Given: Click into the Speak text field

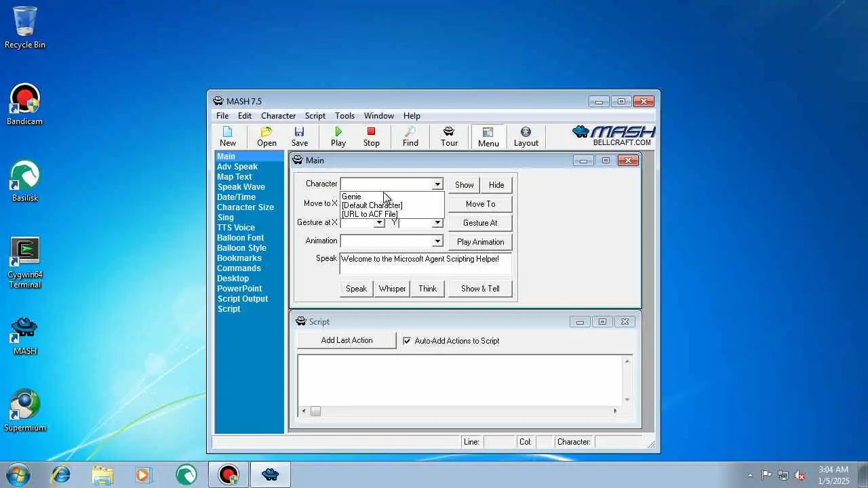Looking at the screenshot, I should coord(425,264).
